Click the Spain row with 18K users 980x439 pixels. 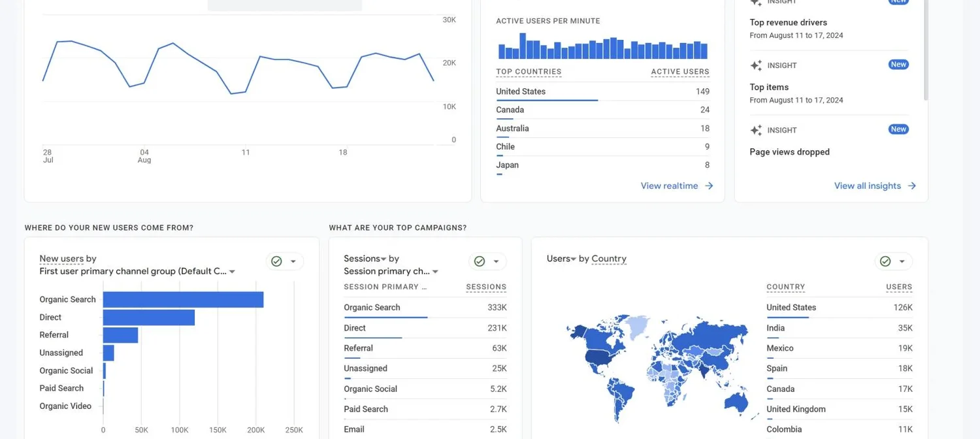[x=840, y=368]
